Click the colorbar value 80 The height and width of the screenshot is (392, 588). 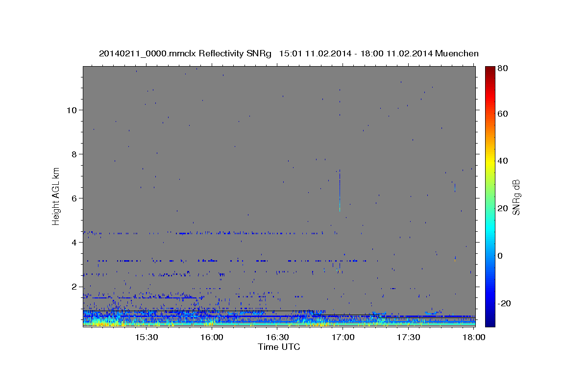[503, 69]
